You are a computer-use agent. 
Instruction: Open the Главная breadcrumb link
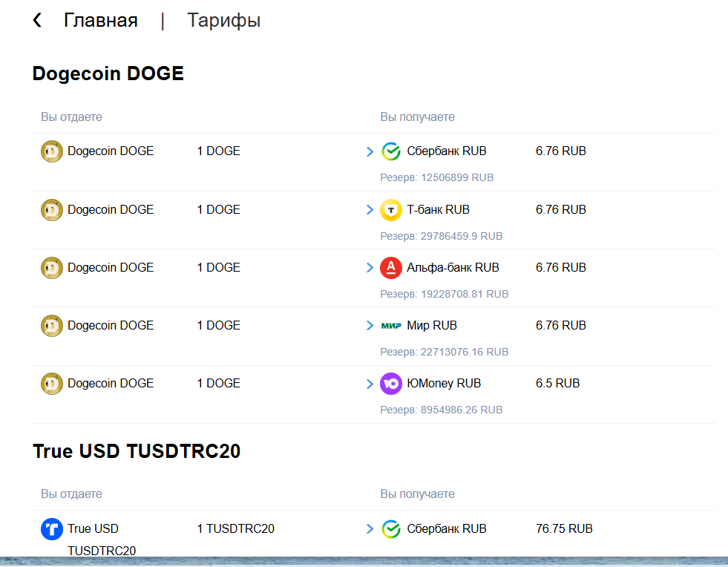click(x=101, y=21)
